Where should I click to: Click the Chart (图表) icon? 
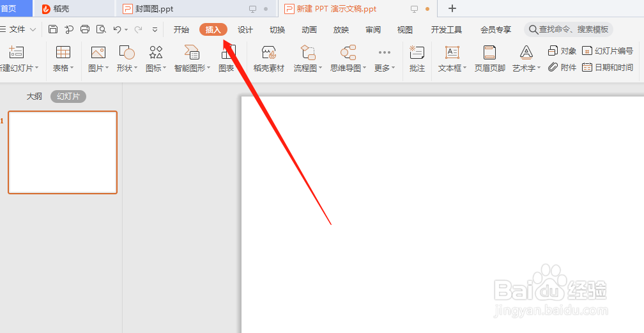[x=229, y=52]
